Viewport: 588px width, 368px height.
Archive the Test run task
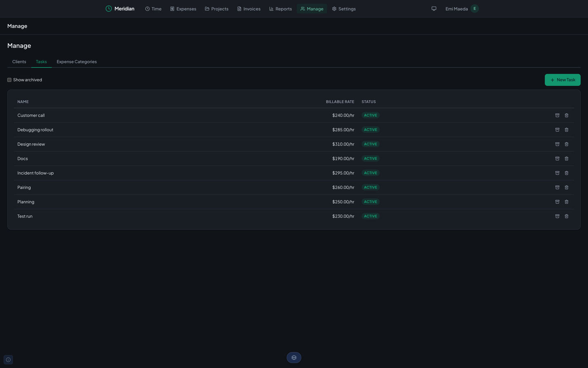coord(557,216)
